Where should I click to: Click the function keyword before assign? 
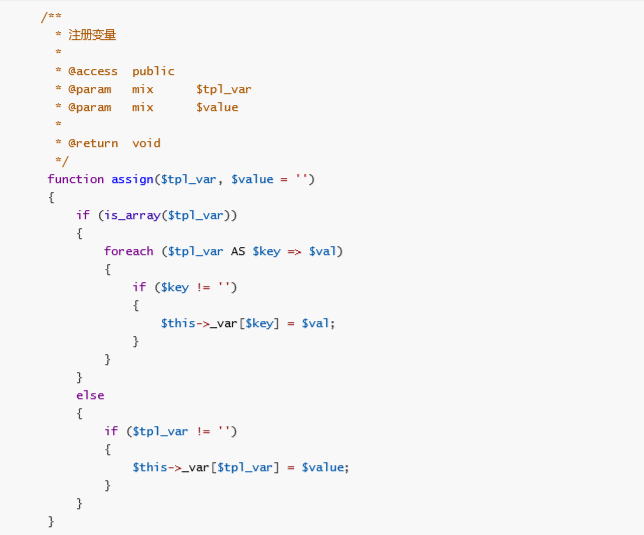coord(76,179)
